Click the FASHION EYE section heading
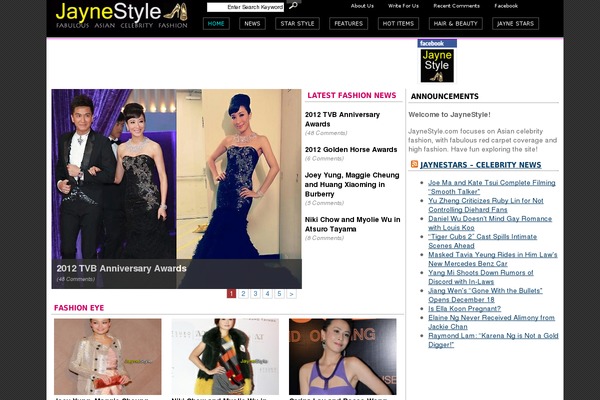Screen dimensions: 600x400 click(79, 308)
